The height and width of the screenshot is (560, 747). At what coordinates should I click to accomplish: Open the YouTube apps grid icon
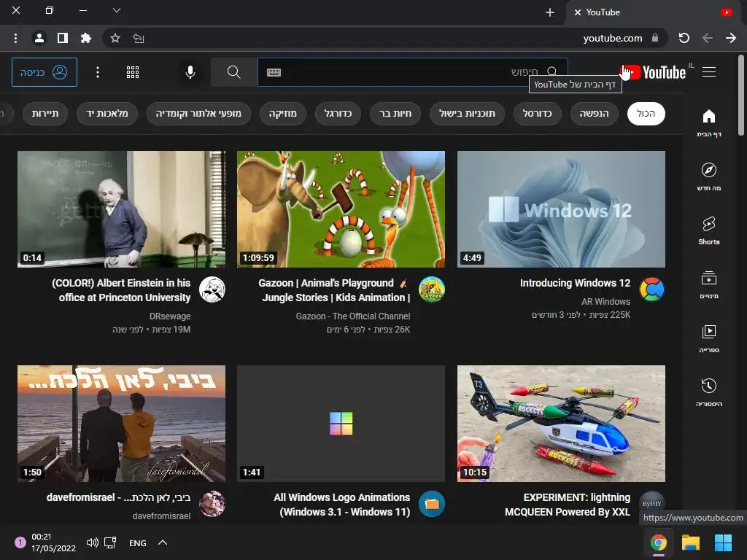pos(133,72)
